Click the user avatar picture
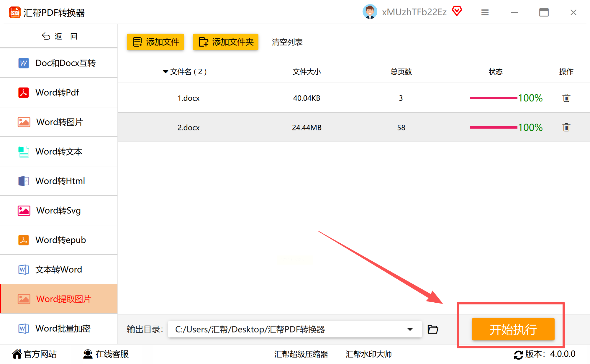This screenshot has height=364, width=590. tap(370, 12)
